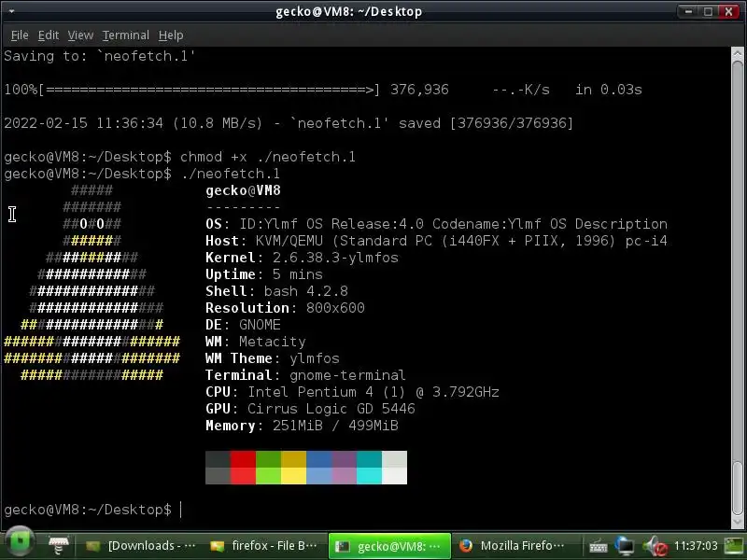This screenshot has width=747, height=560.
Task: Click the Kernel value 2.6.38.3-ylmfos
Action: click(x=335, y=258)
